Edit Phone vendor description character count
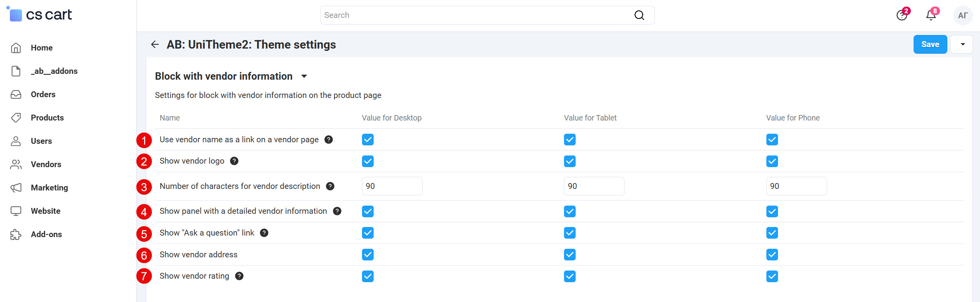Viewport: 980px width, 302px height. [796, 186]
